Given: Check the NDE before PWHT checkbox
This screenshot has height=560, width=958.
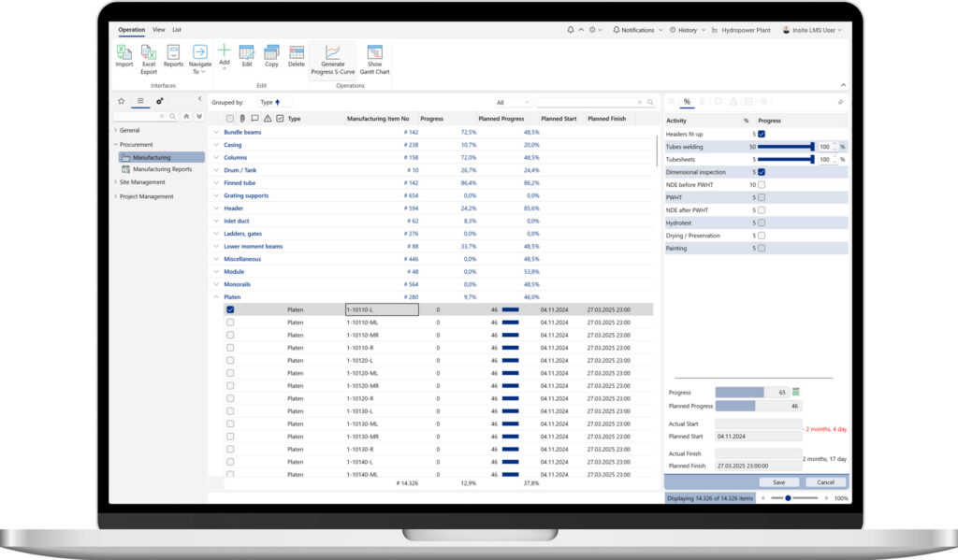Looking at the screenshot, I should point(762,184).
